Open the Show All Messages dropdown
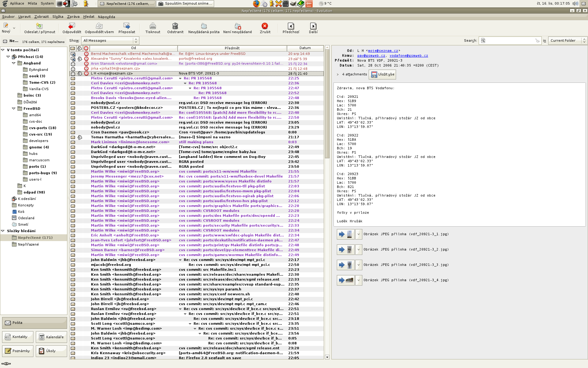 pyautogui.click(x=110, y=40)
